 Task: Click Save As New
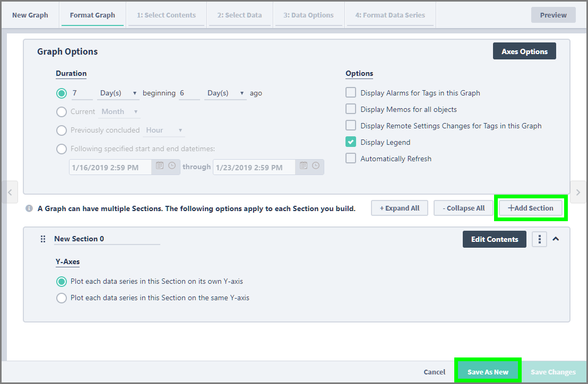click(488, 372)
